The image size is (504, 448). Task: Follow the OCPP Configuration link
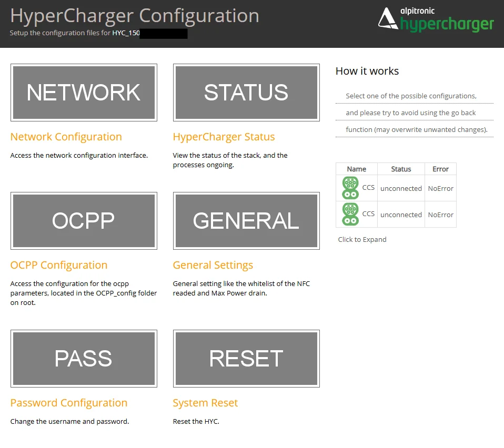59,265
